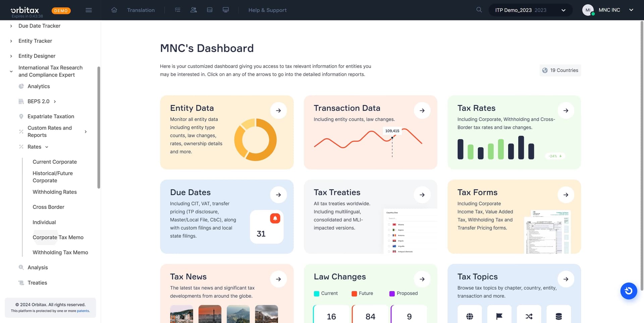The width and height of the screenshot is (644, 323).
Task: Click the orange DEMO badge
Action: [61, 10]
